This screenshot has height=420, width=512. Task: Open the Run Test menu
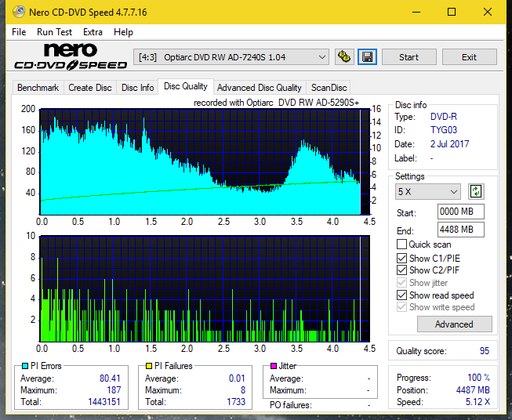pyautogui.click(x=54, y=32)
